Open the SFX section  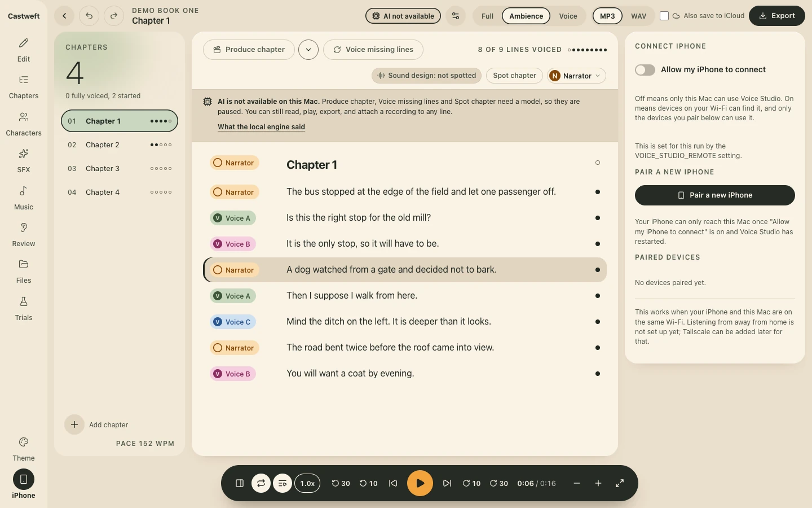coord(24,161)
